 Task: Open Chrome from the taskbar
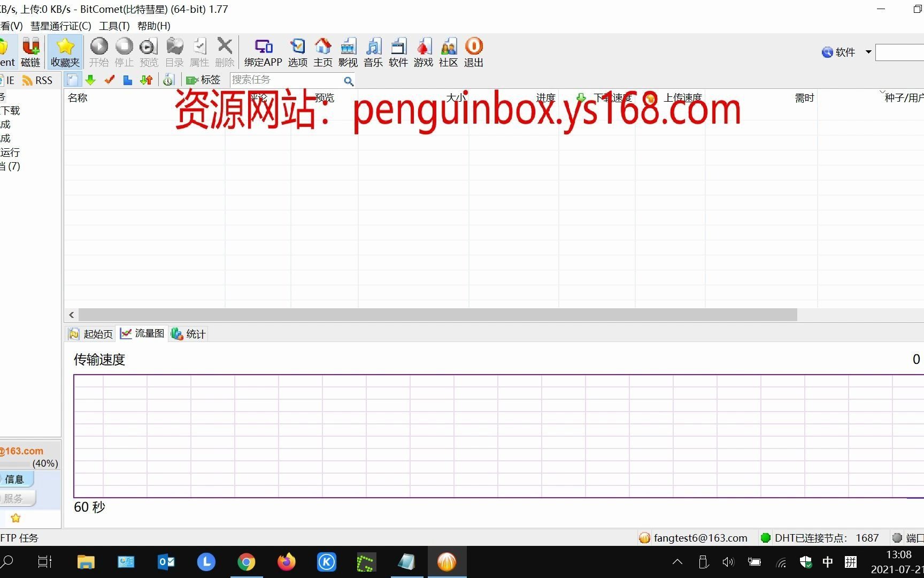[x=247, y=562]
